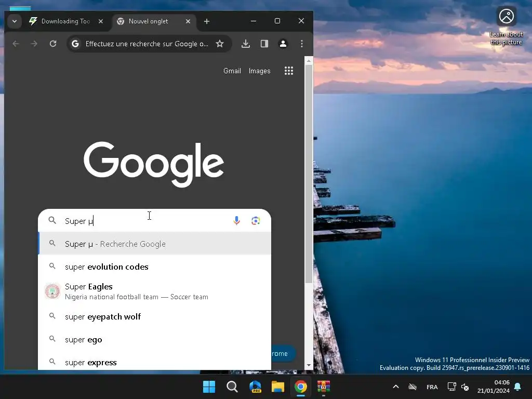Choose 'super express' suggestion

tap(155, 362)
